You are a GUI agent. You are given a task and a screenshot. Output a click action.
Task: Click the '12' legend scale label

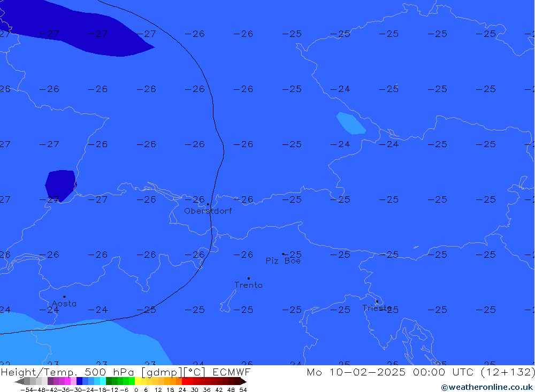coord(158,390)
